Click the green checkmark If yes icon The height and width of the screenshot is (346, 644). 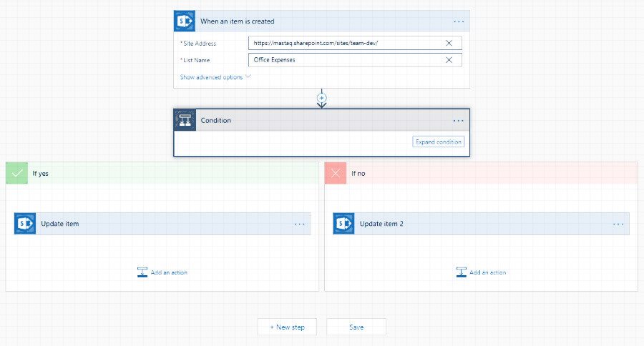[x=16, y=173]
